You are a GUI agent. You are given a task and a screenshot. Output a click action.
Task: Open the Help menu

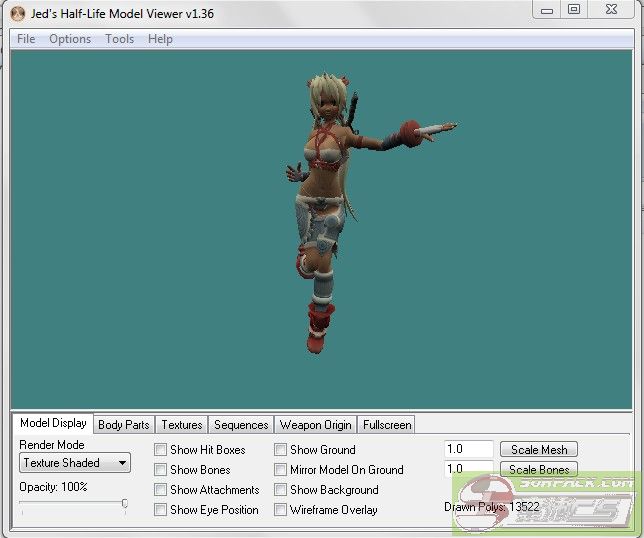[x=160, y=39]
